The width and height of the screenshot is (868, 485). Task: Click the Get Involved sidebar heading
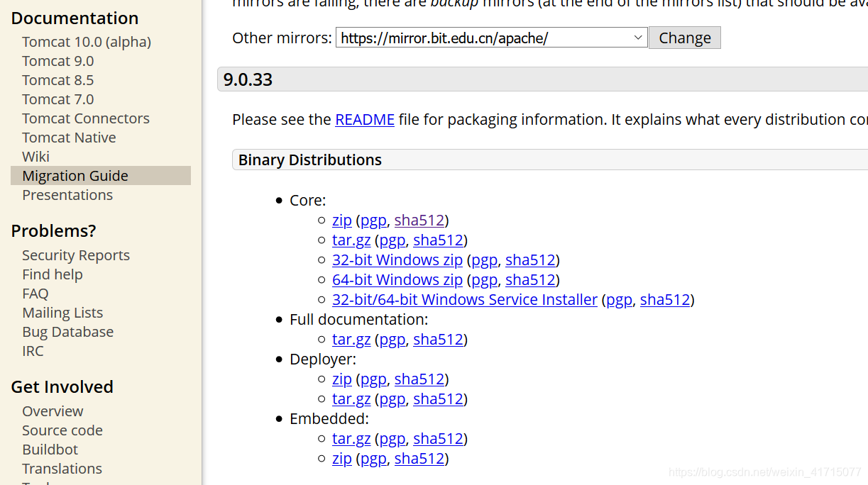(62, 387)
